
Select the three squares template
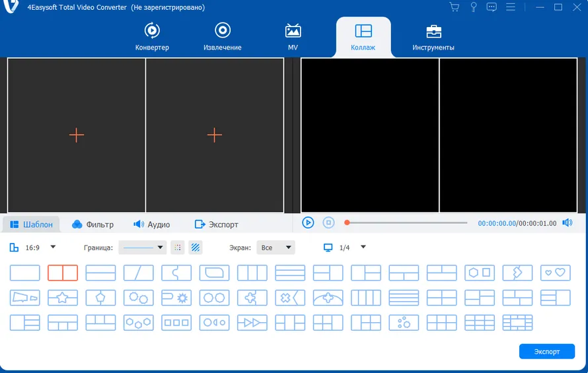point(176,322)
